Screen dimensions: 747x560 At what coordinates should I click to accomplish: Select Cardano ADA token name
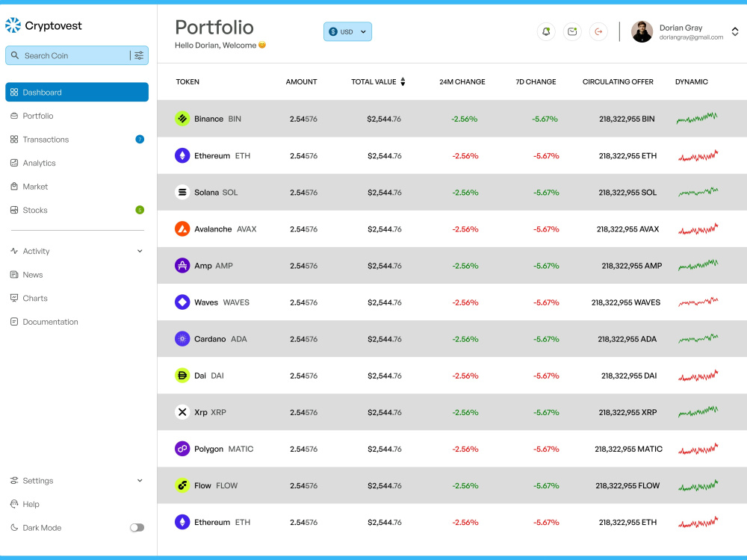[220, 339]
